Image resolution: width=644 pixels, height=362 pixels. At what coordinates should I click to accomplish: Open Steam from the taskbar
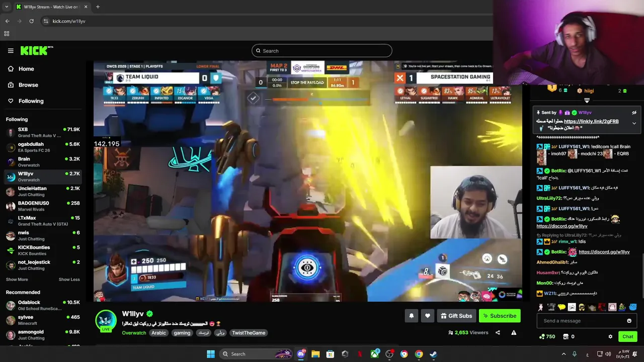(x=433, y=354)
